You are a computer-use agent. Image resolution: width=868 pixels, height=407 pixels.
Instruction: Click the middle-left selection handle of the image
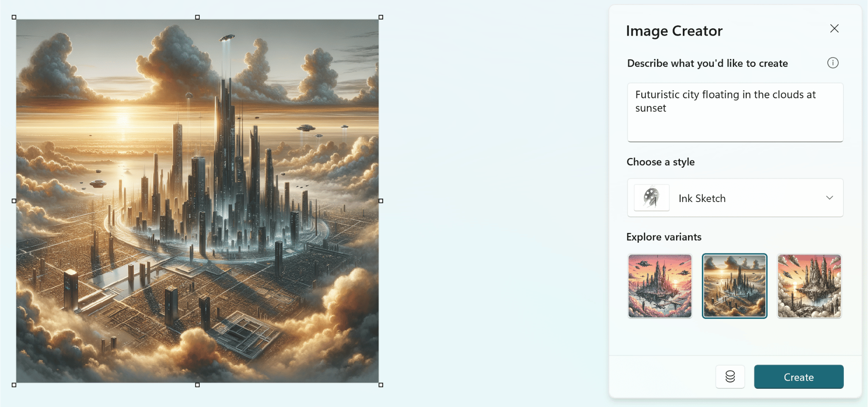coord(14,201)
